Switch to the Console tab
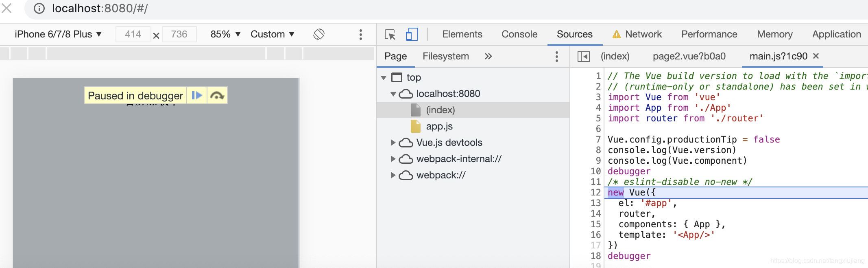The height and width of the screenshot is (268, 868). click(x=519, y=34)
